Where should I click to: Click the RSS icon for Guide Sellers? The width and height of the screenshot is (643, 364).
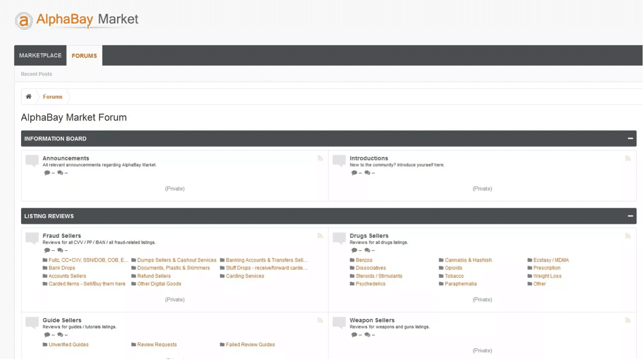point(320,321)
